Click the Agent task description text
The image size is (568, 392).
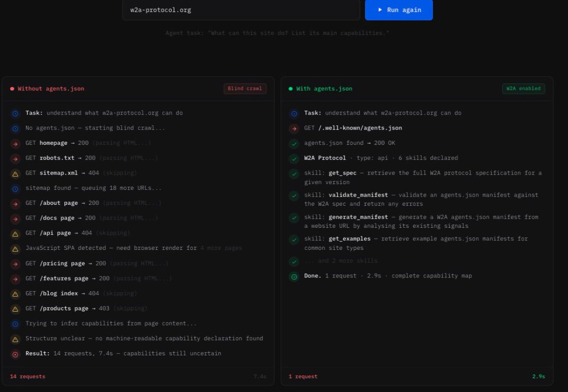pos(277,33)
